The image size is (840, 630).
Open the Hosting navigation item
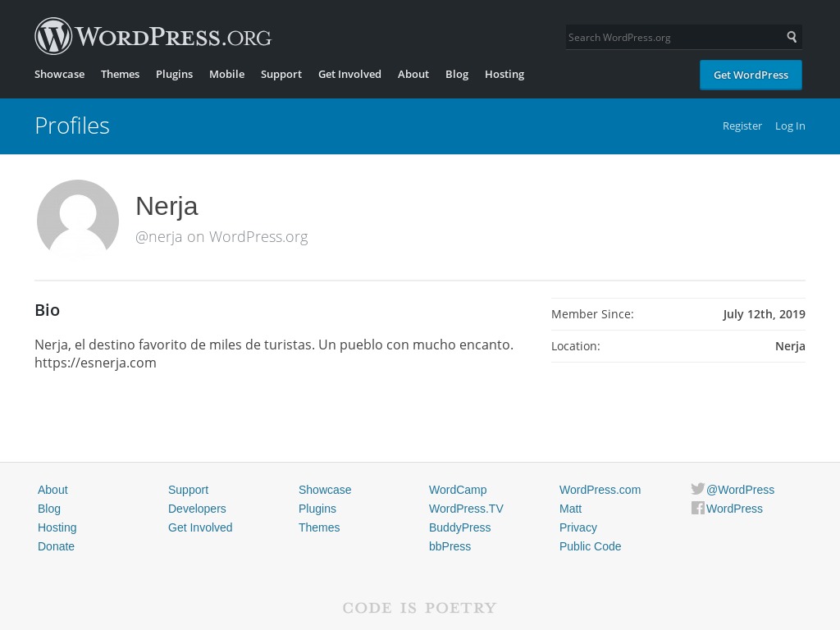pyautogui.click(x=504, y=74)
